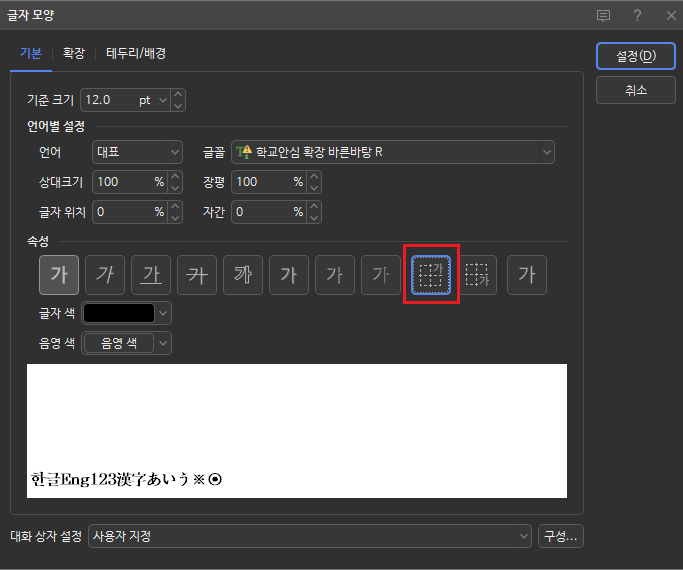Apply the engrave text attribute
683x570 pixels.
[381, 275]
